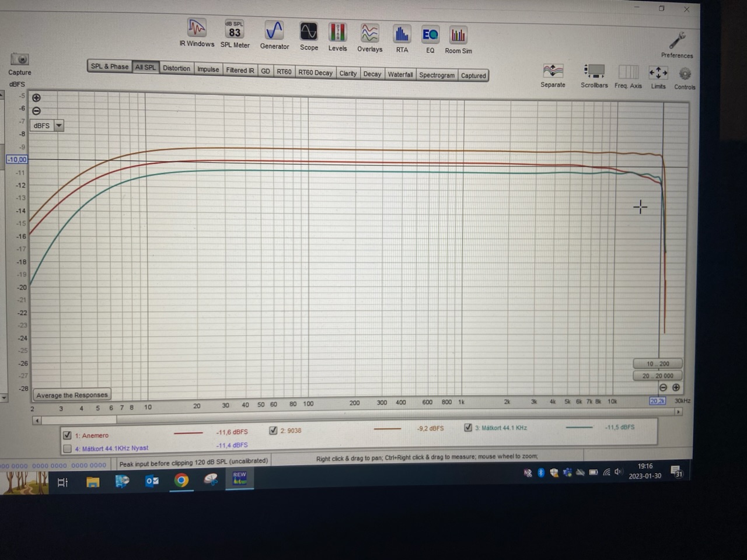The image size is (747, 560).
Task: Set range with 20 .. 20 000 button
Action: tap(658, 376)
